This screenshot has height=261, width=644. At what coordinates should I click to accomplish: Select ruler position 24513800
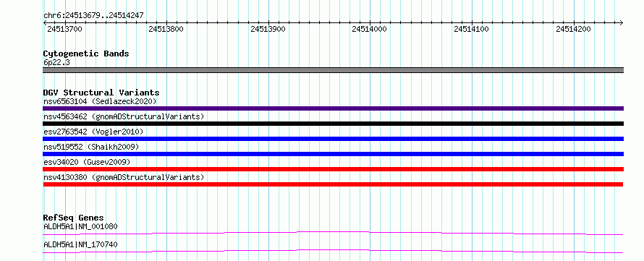pos(166,29)
